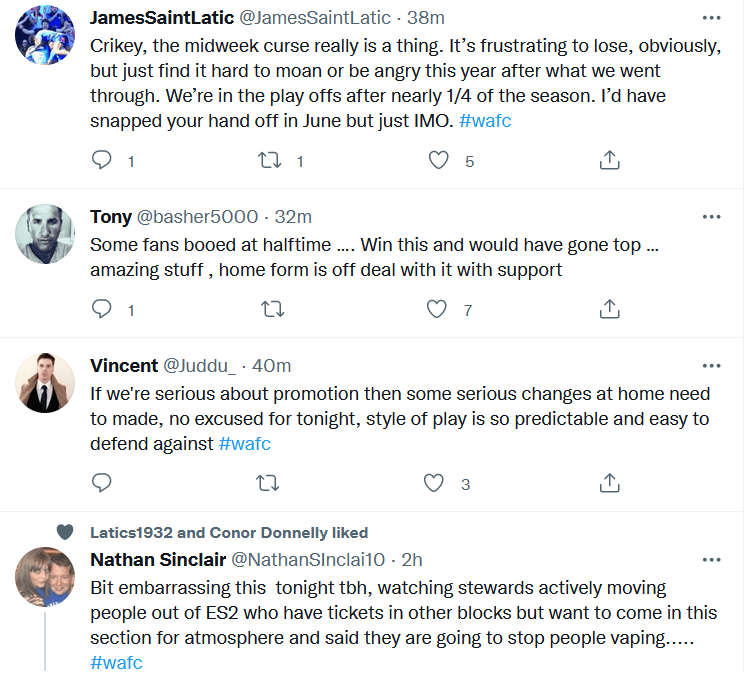Open #wafc hashtag in Vincent's tweet

coord(244,443)
